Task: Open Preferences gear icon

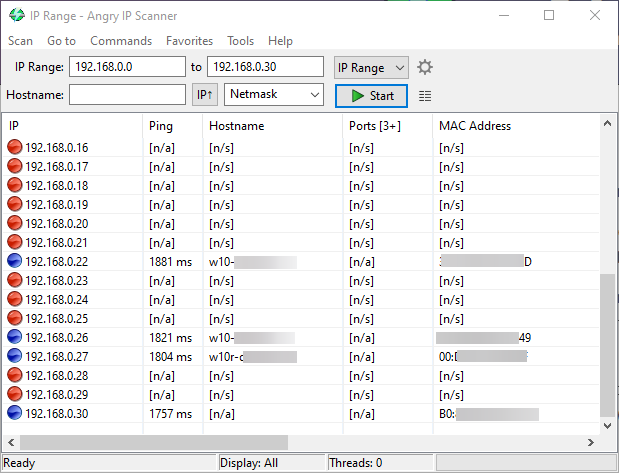Action: coord(425,67)
